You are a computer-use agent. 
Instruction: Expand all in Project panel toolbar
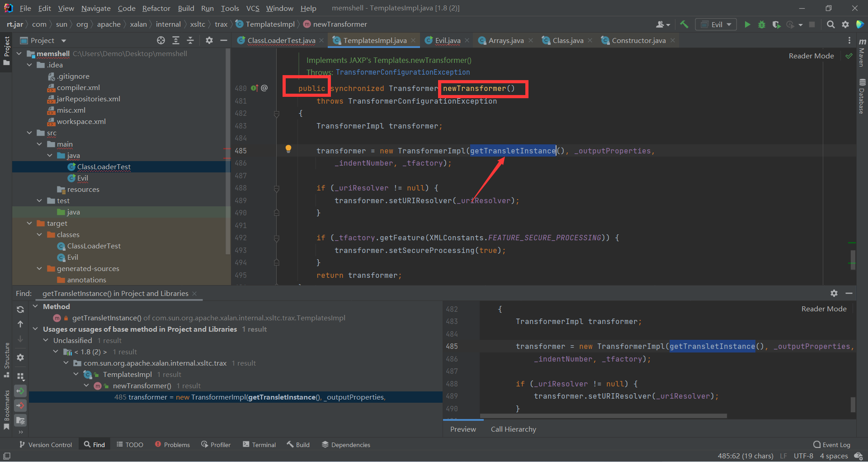pos(176,40)
